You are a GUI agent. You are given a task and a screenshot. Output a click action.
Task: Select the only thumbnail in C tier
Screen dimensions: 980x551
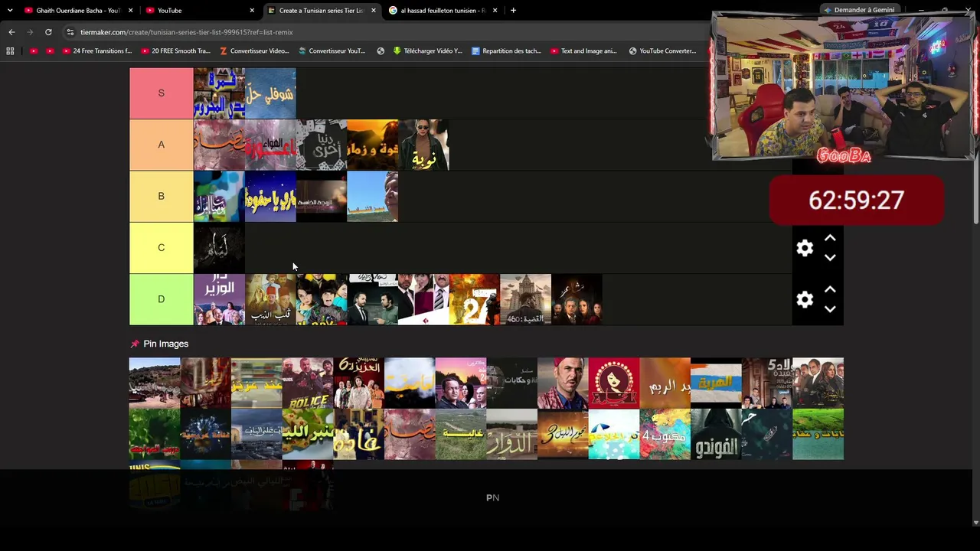219,248
